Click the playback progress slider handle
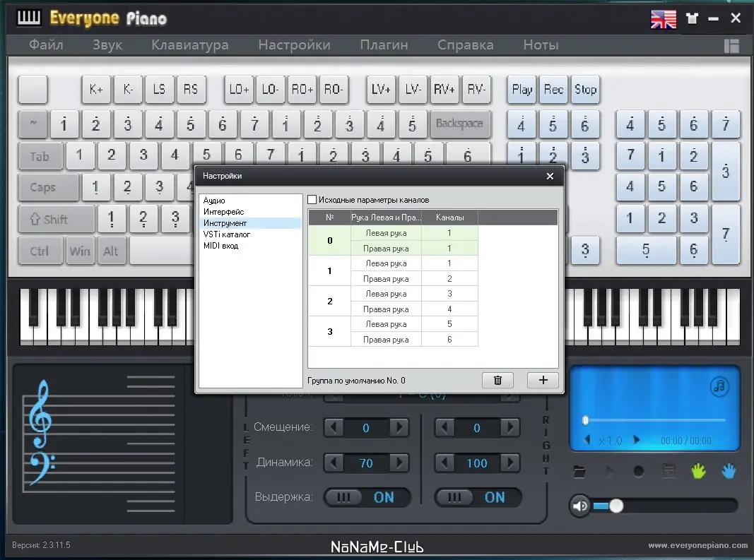The image size is (754, 560). [585, 420]
